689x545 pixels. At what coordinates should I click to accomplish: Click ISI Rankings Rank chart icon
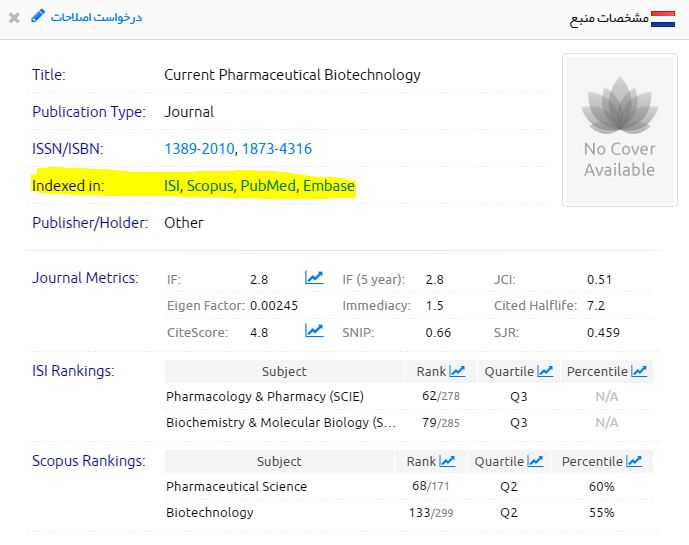(457, 371)
